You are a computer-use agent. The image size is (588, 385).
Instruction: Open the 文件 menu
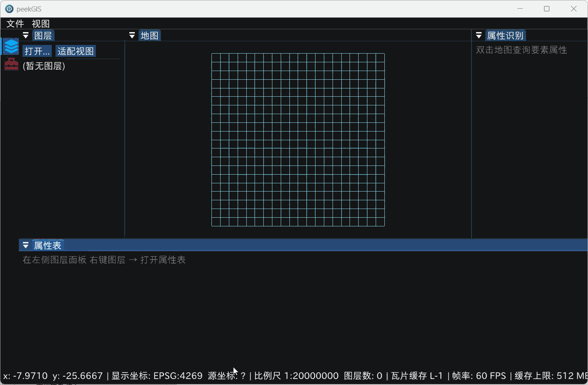click(x=15, y=23)
